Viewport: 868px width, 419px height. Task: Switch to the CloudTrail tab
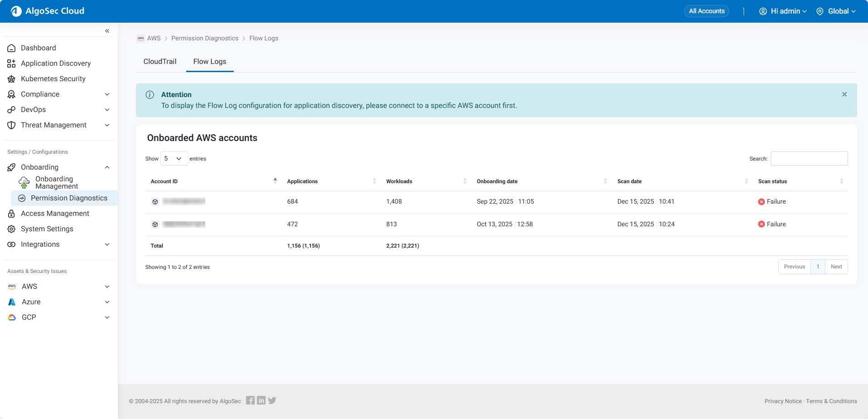(160, 62)
